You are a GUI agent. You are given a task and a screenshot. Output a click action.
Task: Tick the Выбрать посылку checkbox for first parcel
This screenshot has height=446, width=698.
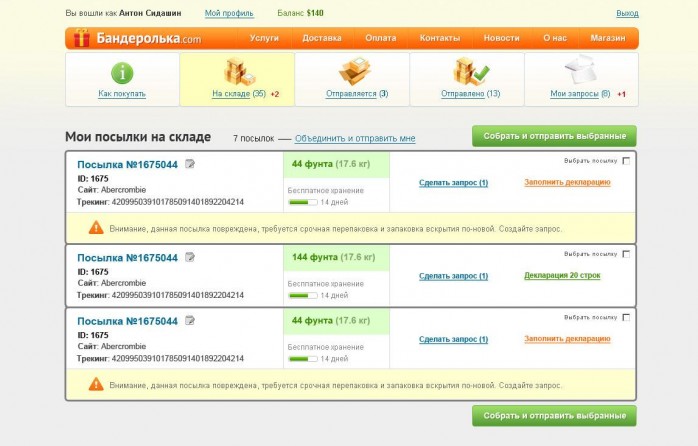(x=626, y=160)
